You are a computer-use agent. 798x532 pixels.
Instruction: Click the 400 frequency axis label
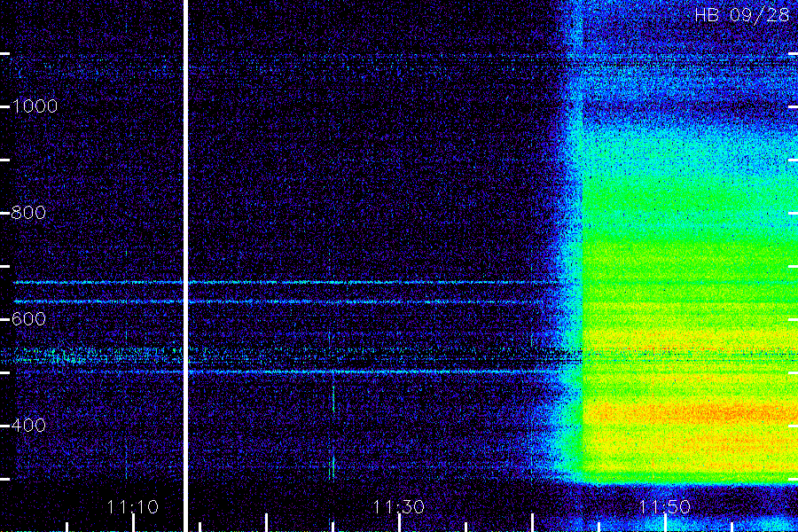(28, 425)
